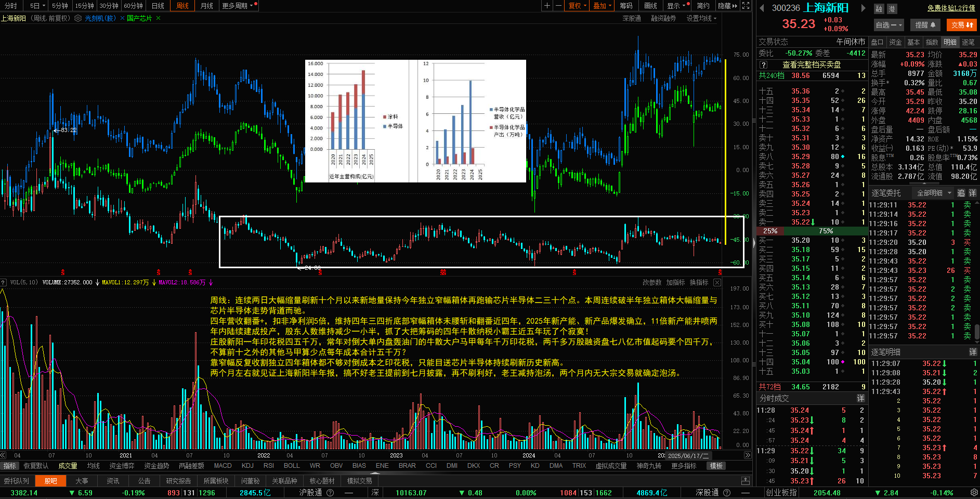Open 资金 tab in quote panel
Image resolution: width=980 pixels, height=499 pixels.
click(895, 42)
